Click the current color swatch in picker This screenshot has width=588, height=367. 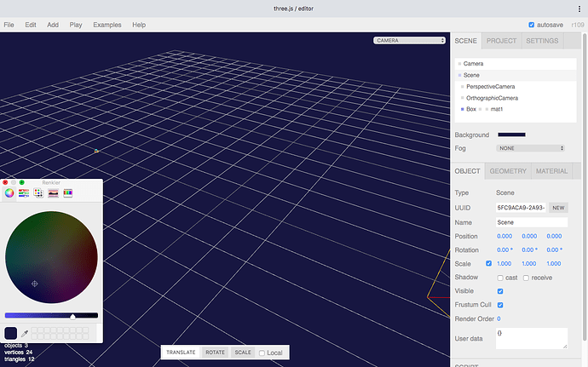click(10, 333)
